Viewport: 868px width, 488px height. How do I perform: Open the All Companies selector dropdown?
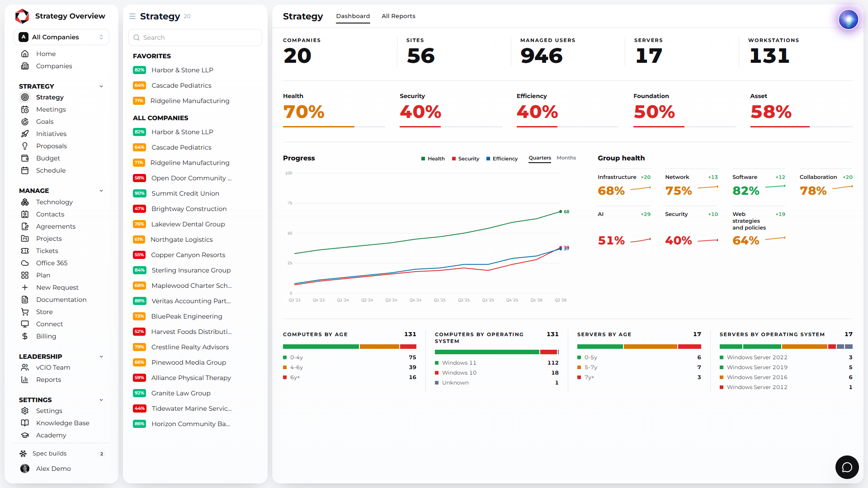(61, 37)
